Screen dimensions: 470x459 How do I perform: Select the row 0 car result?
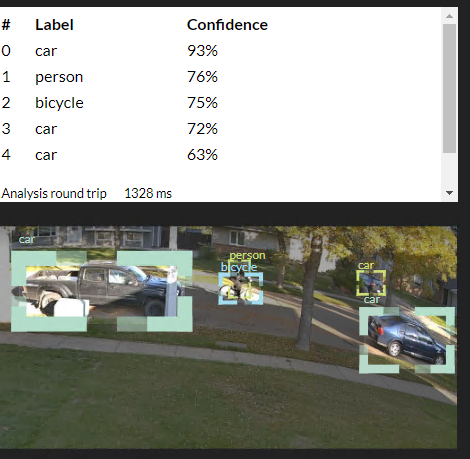tap(220, 51)
